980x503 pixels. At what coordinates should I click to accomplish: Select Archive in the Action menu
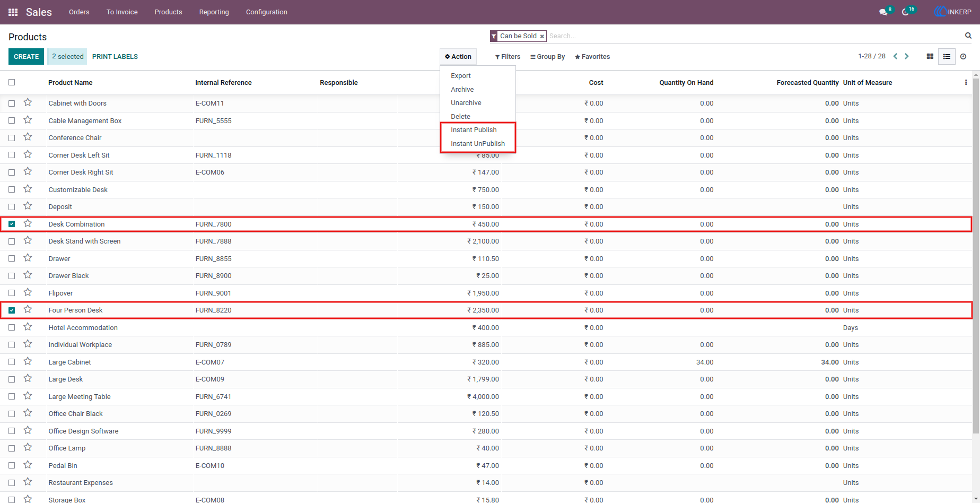pyautogui.click(x=462, y=90)
